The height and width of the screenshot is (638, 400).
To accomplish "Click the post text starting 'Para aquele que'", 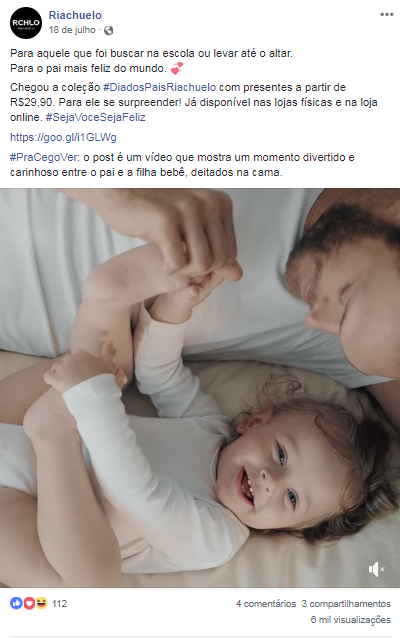I will point(151,61).
